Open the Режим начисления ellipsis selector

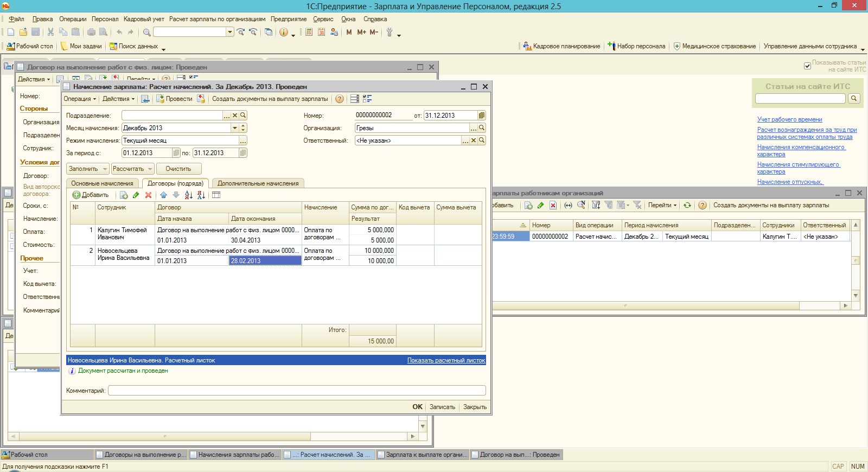[243, 141]
